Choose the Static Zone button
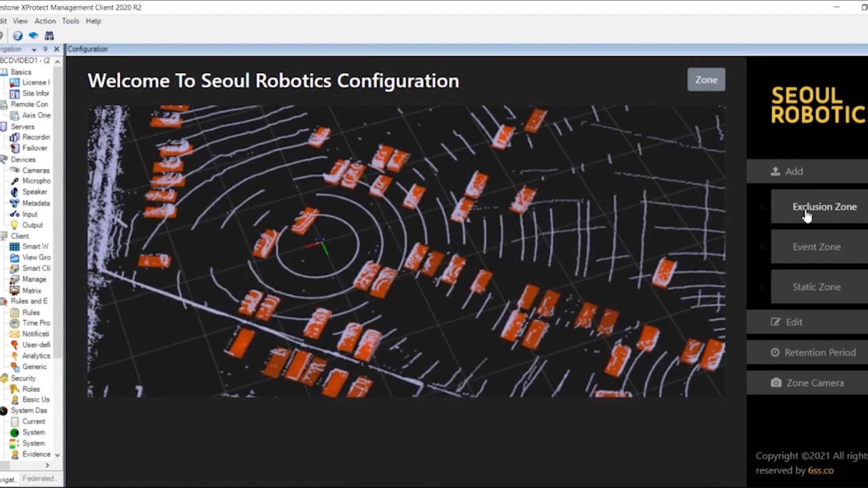This screenshot has height=488, width=868. (x=819, y=287)
